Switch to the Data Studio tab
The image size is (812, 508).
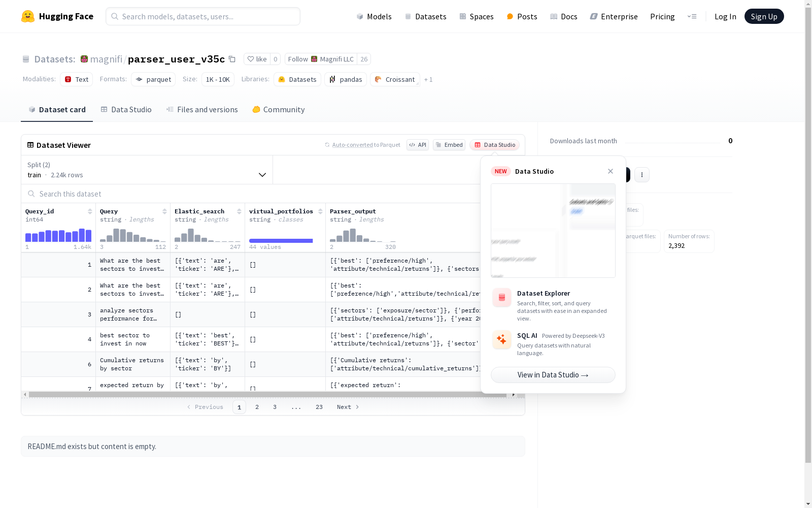point(126,110)
